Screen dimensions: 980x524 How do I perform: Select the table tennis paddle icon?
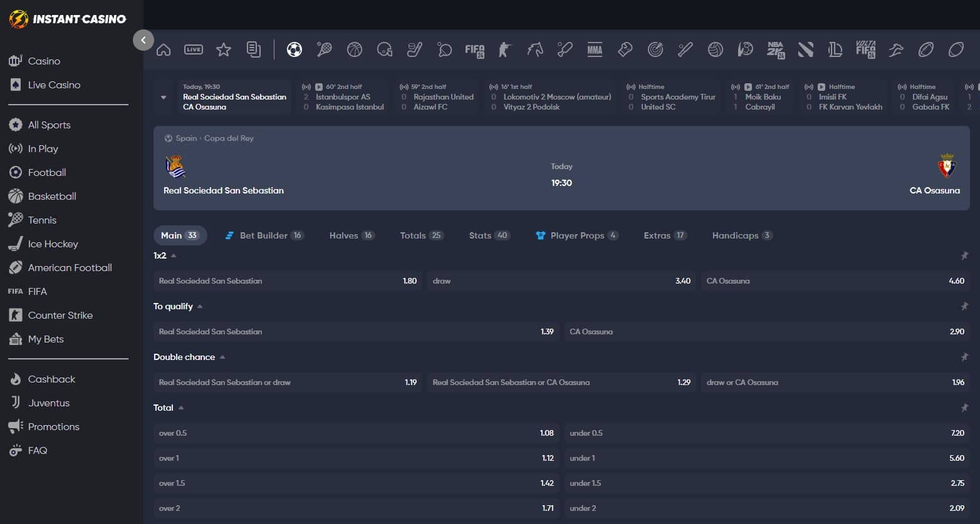pos(445,49)
